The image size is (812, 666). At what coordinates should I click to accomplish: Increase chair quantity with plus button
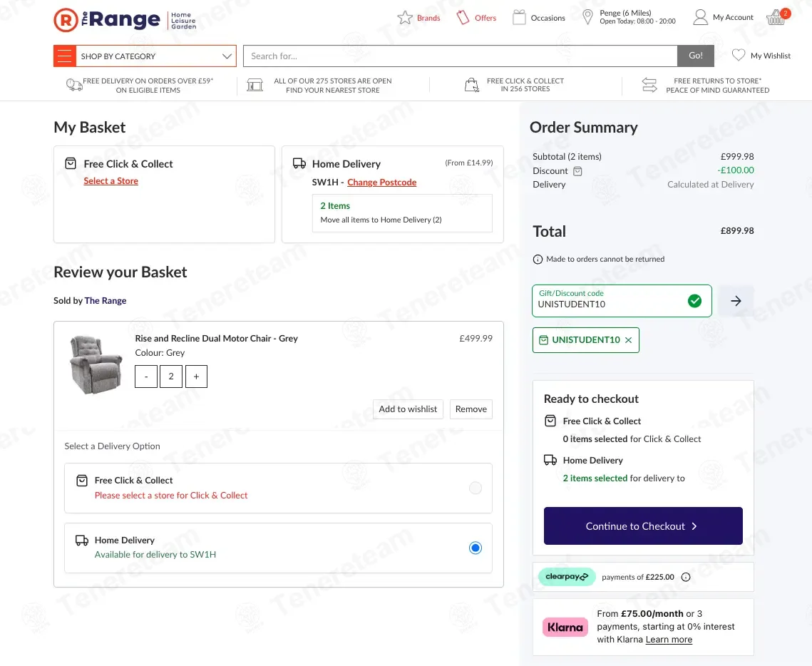pyautogui.click(x=196, y=376)
